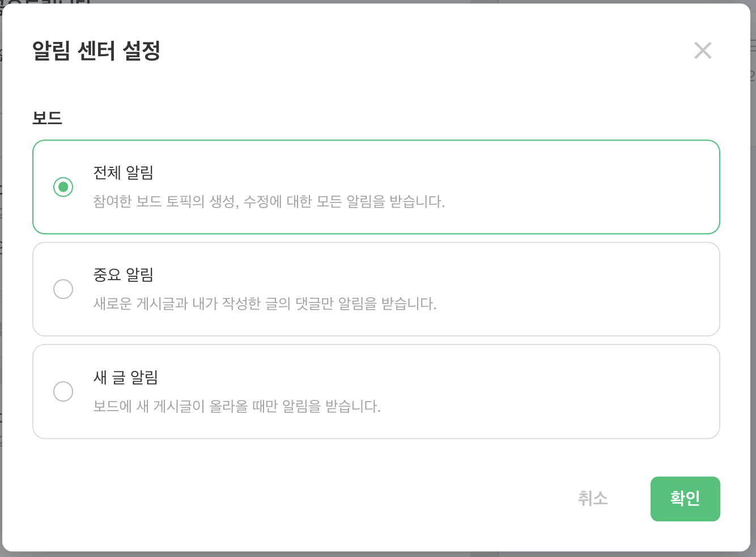
Task: Click the 중요 알림 option title
Action: tap(124, 275)
